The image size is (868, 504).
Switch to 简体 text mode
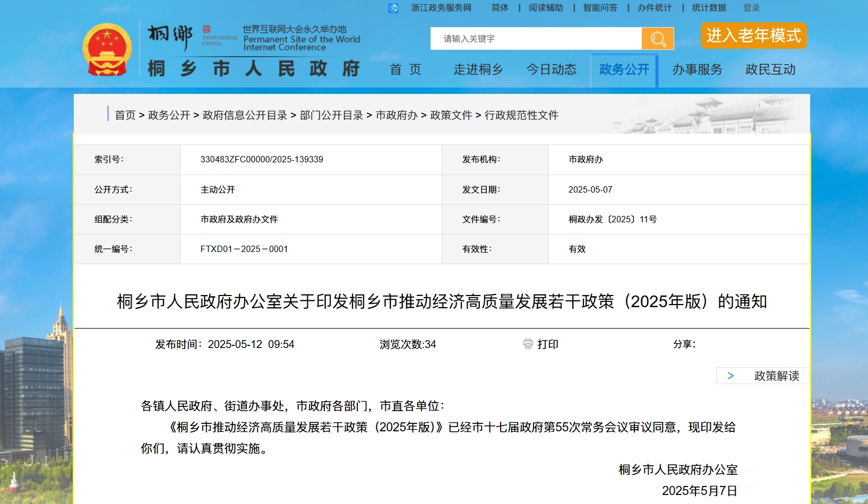point(500,8)
